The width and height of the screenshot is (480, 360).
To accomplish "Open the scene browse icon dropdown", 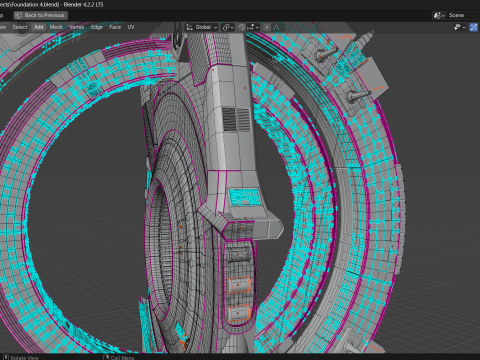I will click(439, 15).
